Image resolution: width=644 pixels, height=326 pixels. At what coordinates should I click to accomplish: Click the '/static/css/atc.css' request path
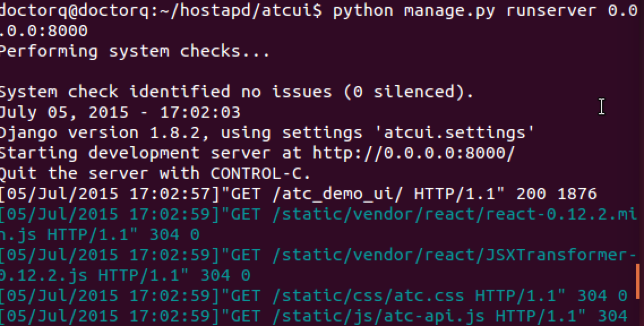tap(368, 295)
